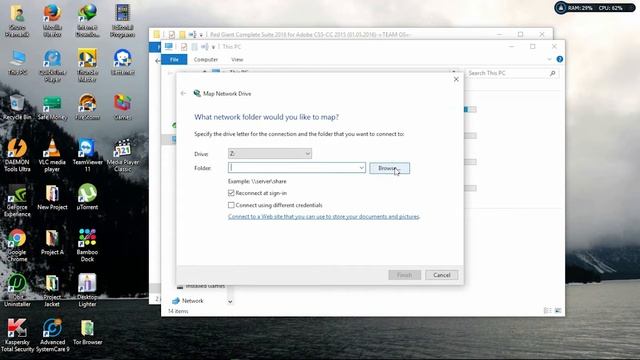Launch VLC media player shortcut
The image size is (640, 360).
click(52, 155)
